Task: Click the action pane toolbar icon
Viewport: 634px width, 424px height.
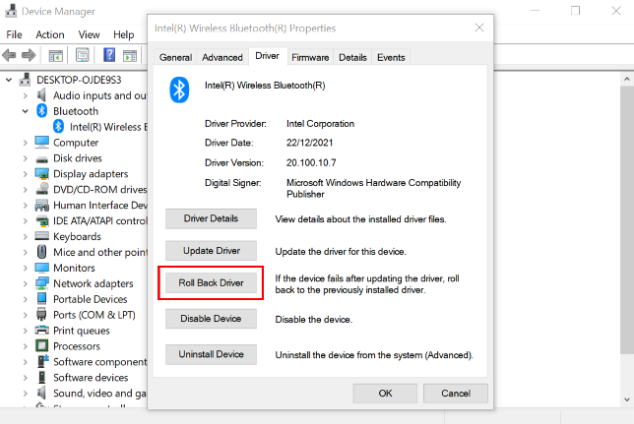Action: 130,56
